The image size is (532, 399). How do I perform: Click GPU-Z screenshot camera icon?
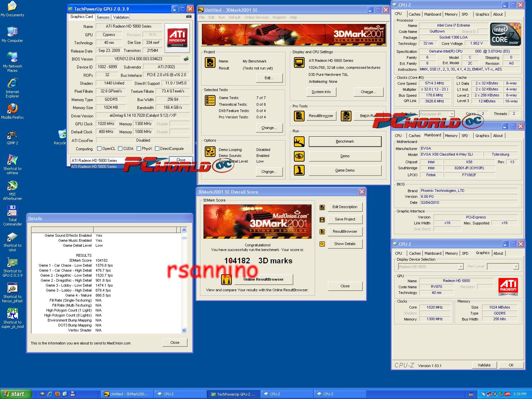click(x=189, y=16)
